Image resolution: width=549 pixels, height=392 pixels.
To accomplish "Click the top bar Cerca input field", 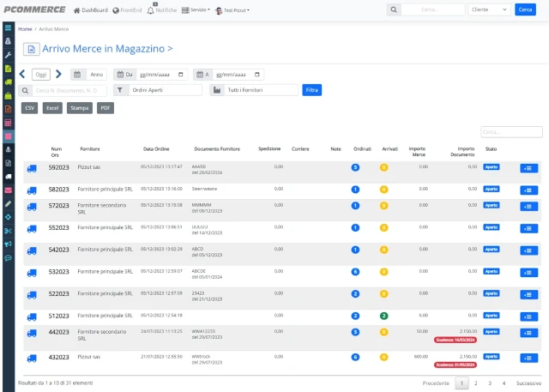I will (432, 9).
